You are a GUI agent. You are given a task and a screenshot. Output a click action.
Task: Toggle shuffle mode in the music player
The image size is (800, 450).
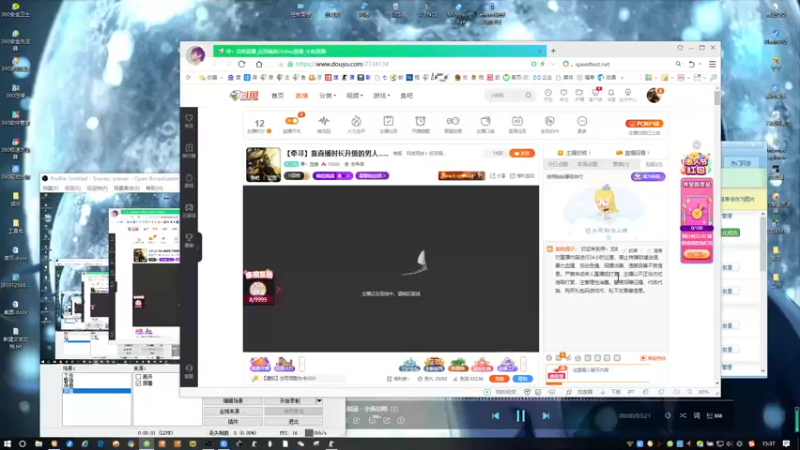(x=683, y=416)
